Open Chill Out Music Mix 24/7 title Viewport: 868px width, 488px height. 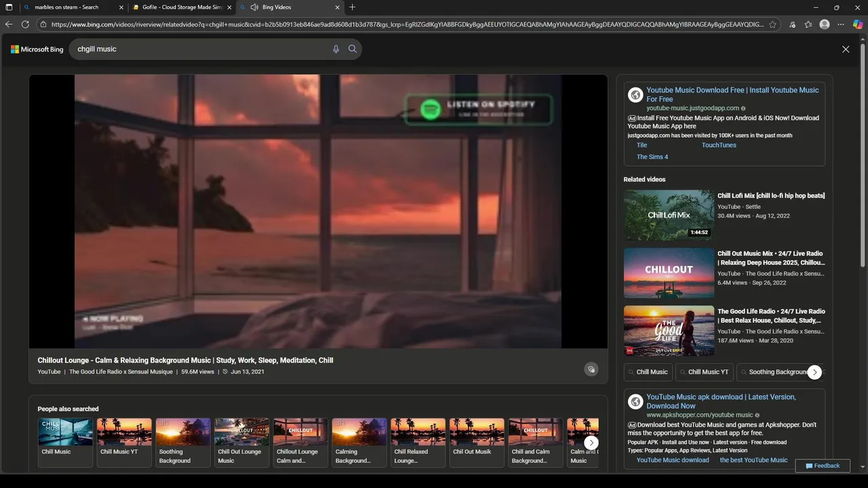coord(772,258)
